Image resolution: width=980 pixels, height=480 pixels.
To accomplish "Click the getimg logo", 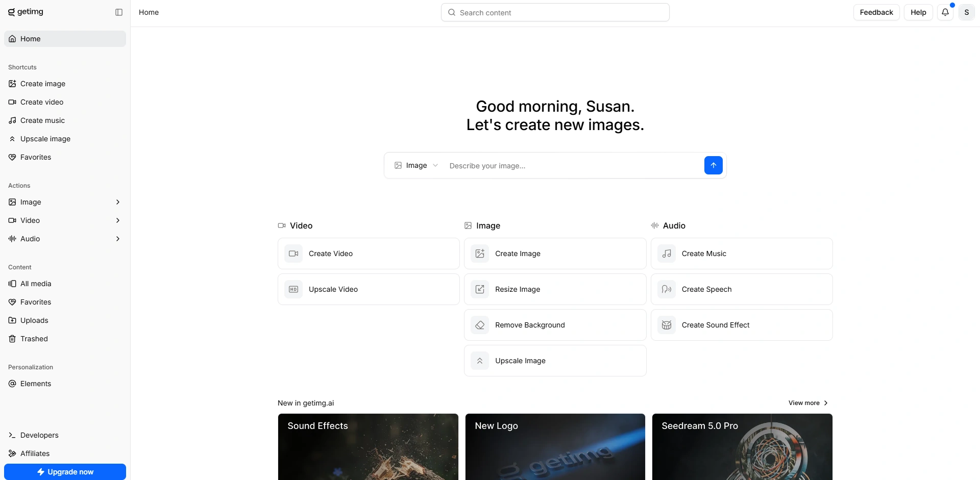I will click(x=26, y=12).
